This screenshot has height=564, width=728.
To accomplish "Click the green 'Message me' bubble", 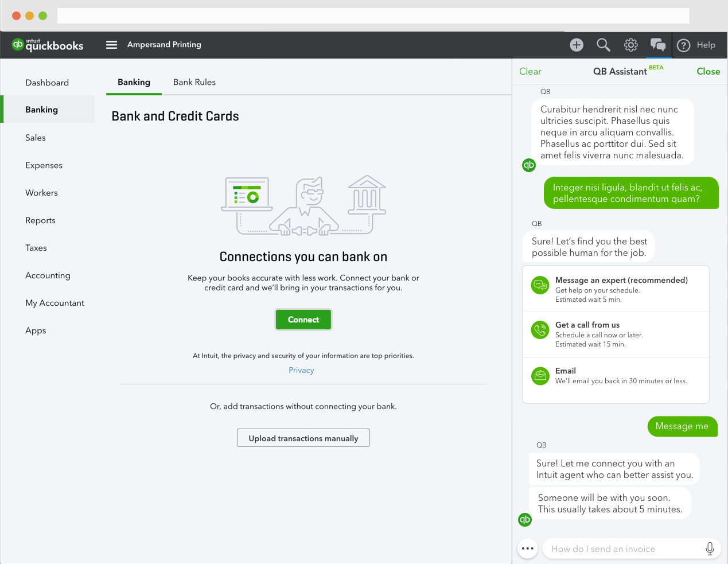I will click(x=682, y=426).
